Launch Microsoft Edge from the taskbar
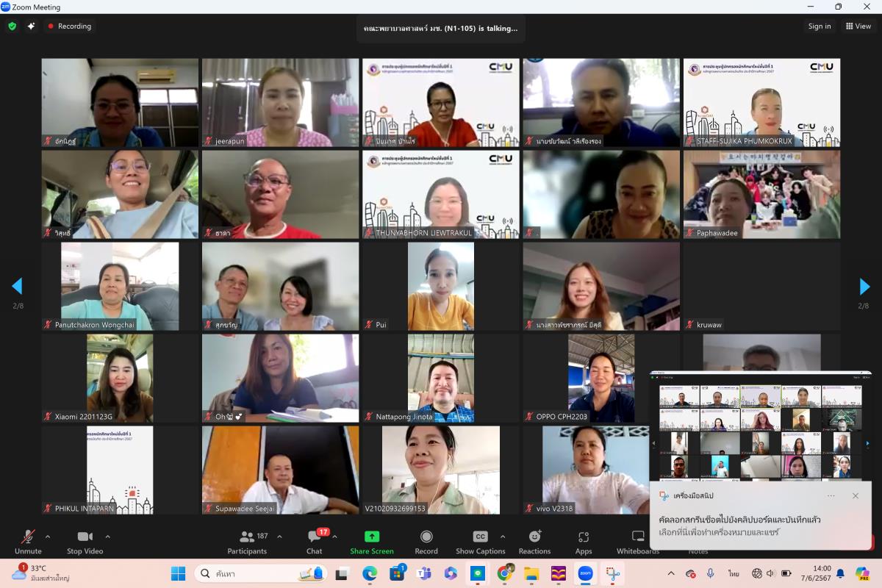The width and height of the screenshot is (882, 588). [370, 573]
